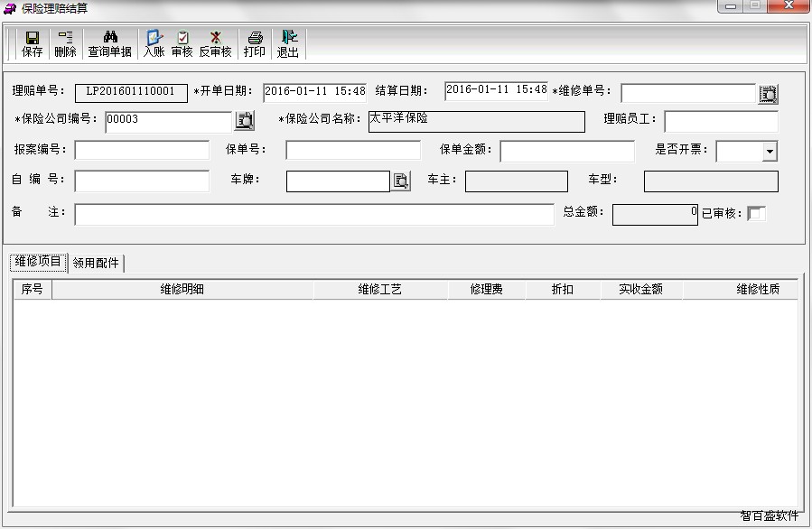Close the 保险理赔结算 window
This screenshot has height=529, width=812.
coord(789,5)
